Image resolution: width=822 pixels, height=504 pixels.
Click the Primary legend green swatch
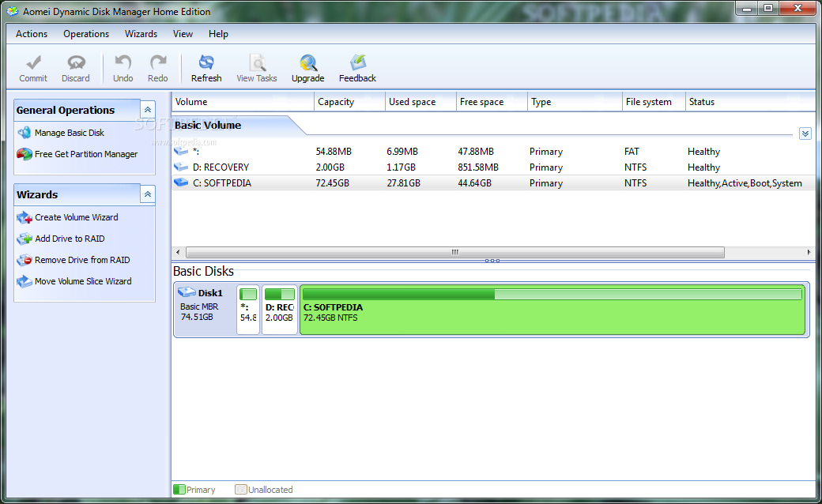pos(179,489)
